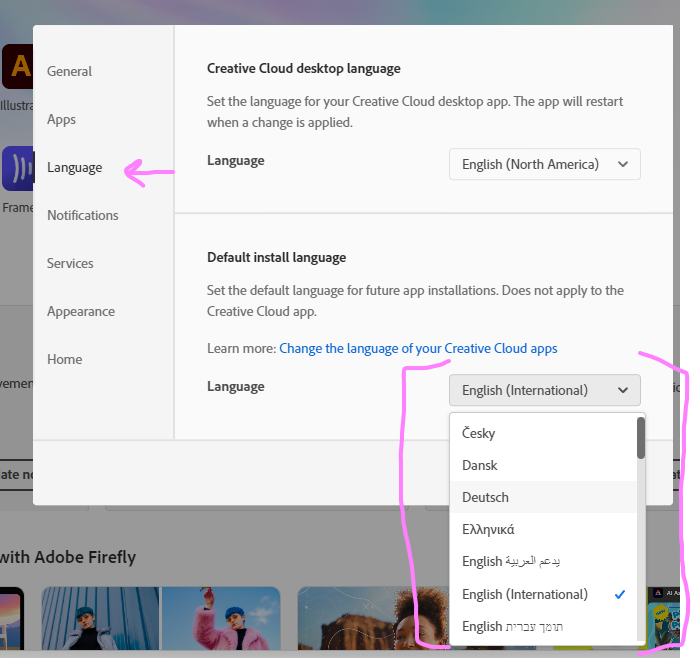
Task: Choose Dansk from the language list
Action: click(543, 465)
